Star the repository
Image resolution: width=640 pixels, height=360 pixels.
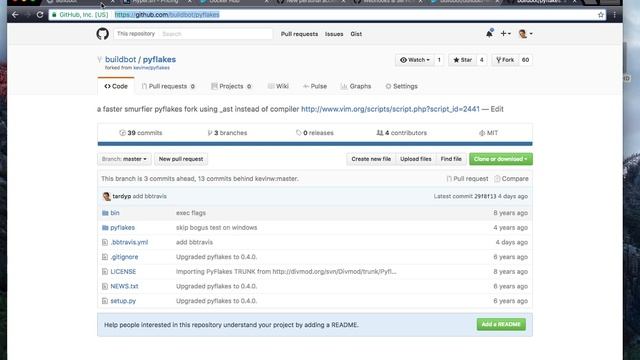coord(462,60)
